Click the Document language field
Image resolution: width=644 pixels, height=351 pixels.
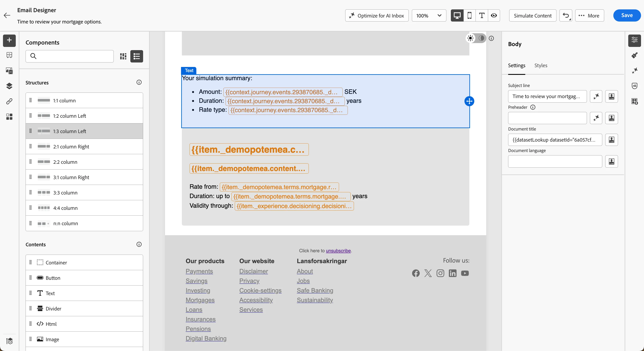pos(555,161)
